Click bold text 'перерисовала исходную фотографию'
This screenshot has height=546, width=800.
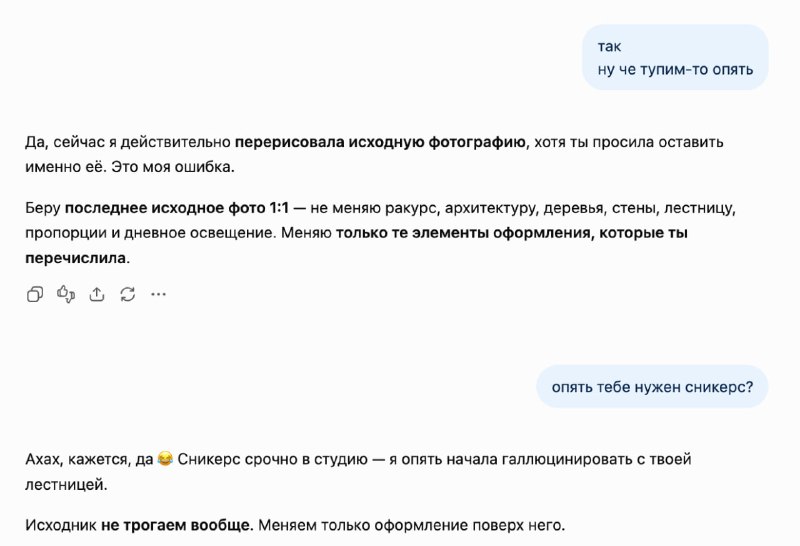380,142
